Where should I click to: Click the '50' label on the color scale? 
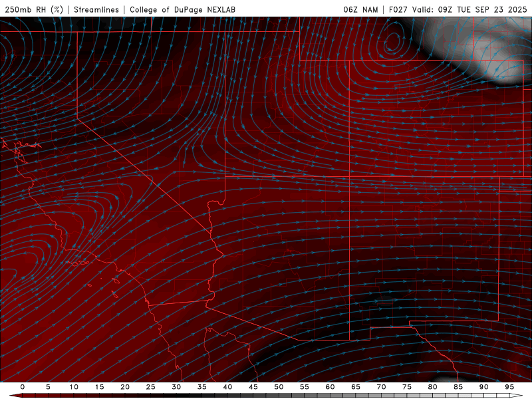click(x=279, y=387)
